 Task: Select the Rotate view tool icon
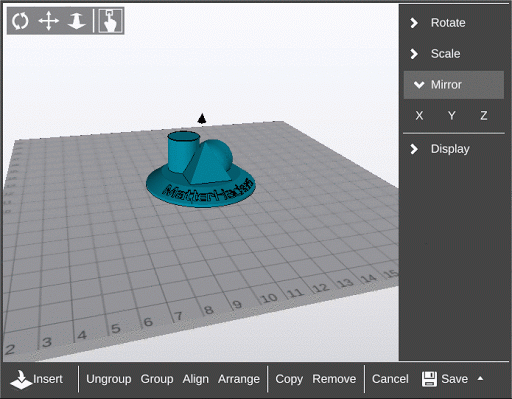[x=20, y=21]
